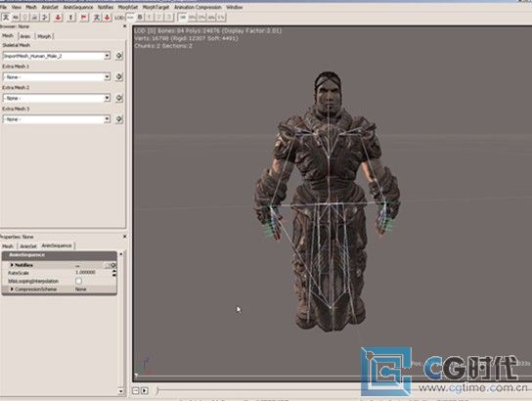Open the File menu
Screen dimensions: 532x401
pyautogui.click(x=3, y=7)
